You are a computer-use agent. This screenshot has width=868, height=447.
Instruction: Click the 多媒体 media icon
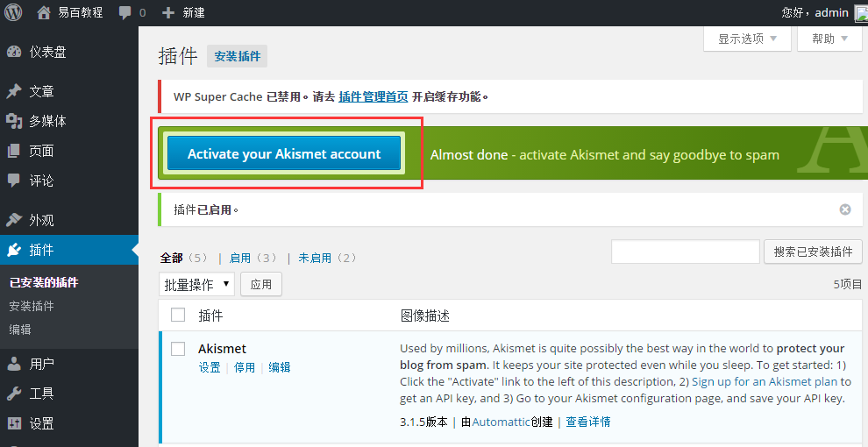pos(14,121)
